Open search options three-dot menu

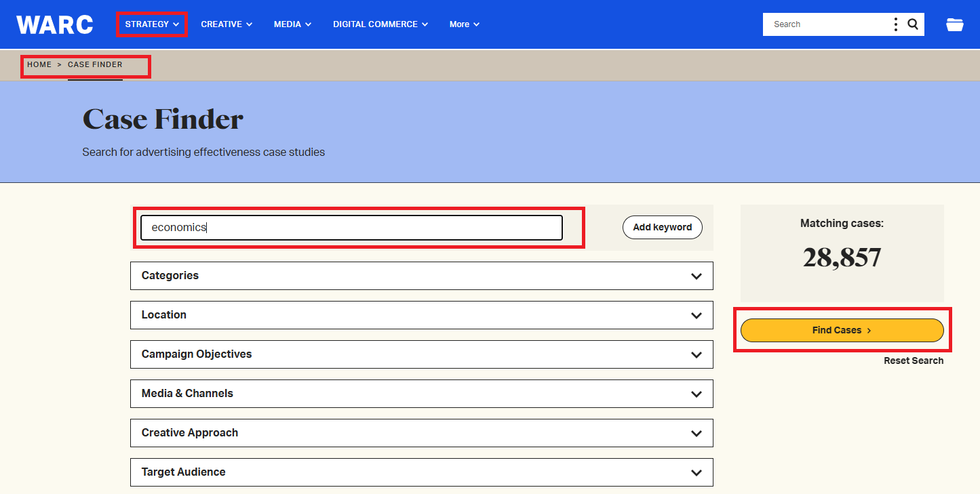click(x=896, y=24)
